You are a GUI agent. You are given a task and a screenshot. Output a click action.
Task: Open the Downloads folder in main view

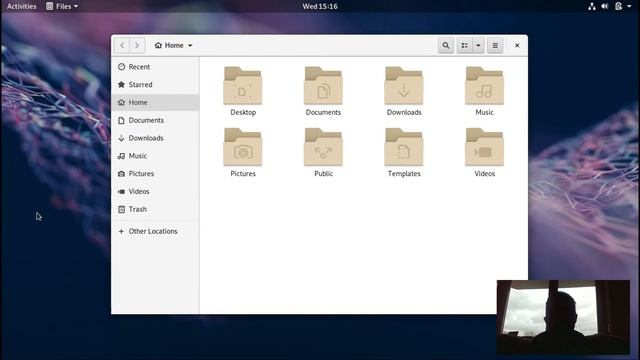point(404,86)
